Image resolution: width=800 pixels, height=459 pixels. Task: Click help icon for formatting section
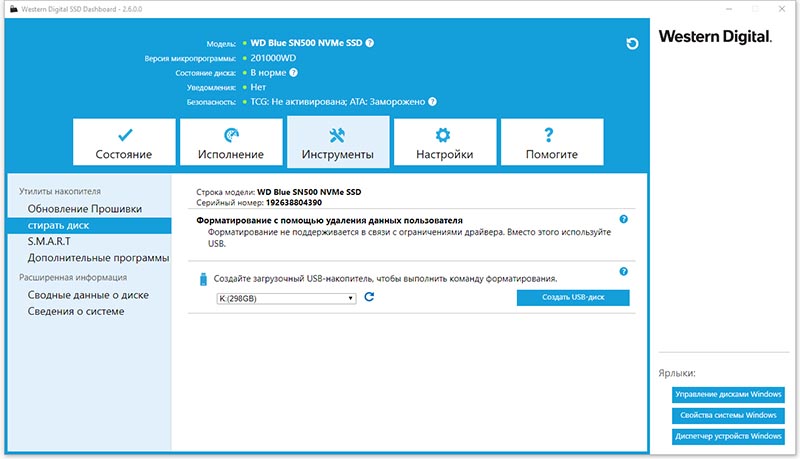coord(623,219)
